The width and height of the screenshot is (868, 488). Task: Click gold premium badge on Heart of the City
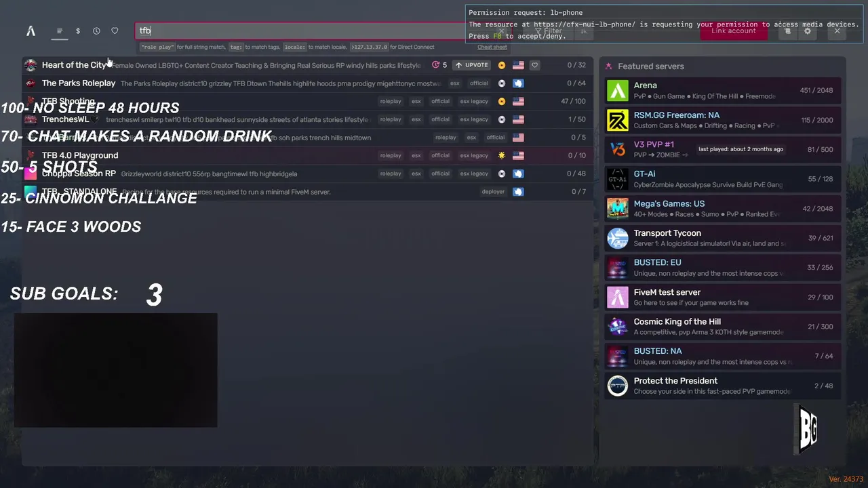(502, 65)
